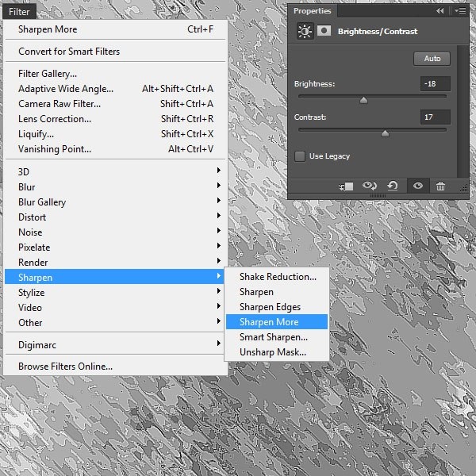Viewport: 476px width, 476px height.
Task: Open Unsharp Mask dialog
Action: click(277, 352)
